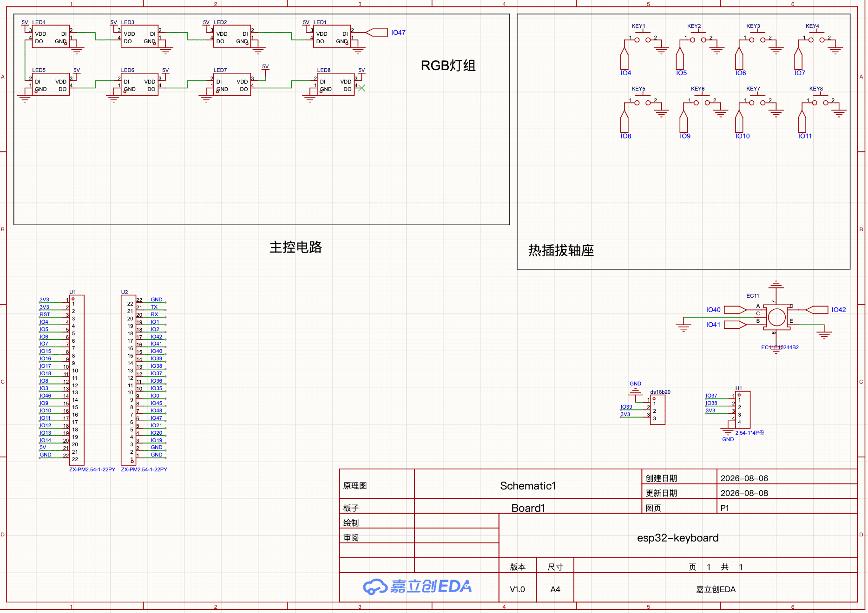
Task: Click the 嘉立创EDA logo in title block
Action: click(417, 587)
